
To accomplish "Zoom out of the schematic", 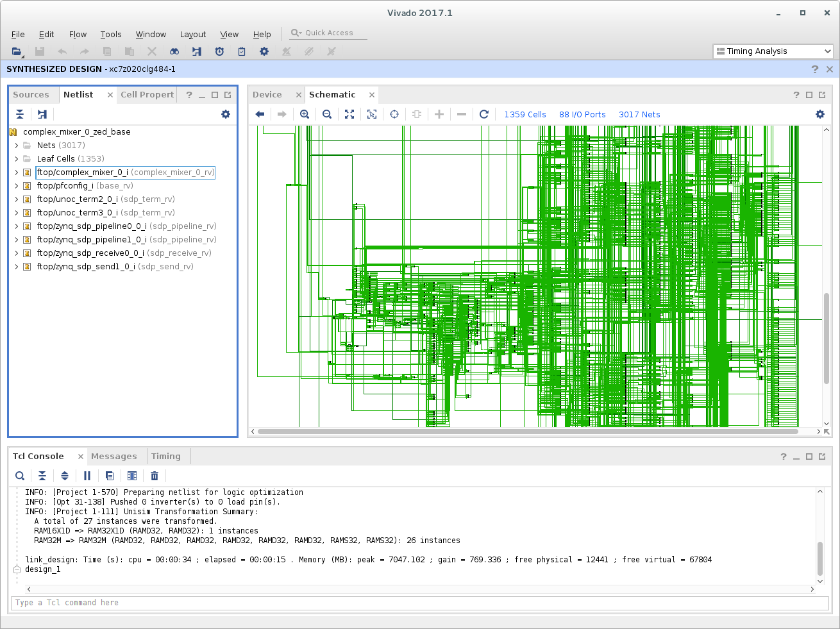I will click(x=327, y=114).
